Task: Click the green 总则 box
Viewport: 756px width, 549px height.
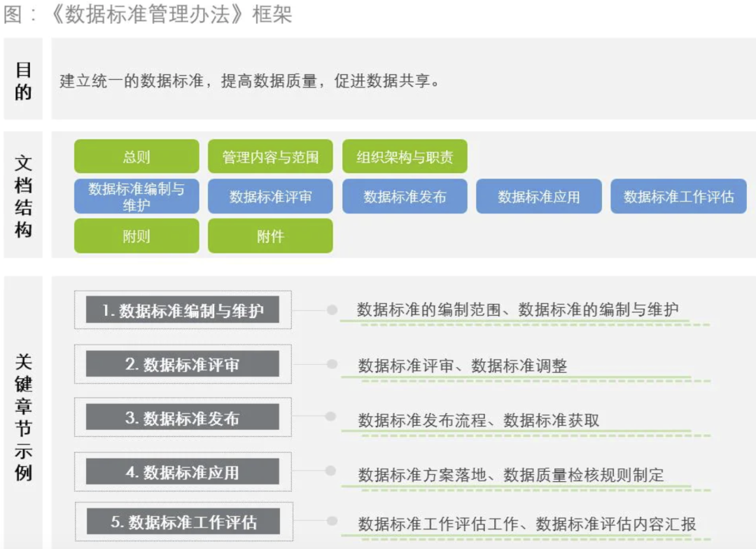Action: [136, 156]
